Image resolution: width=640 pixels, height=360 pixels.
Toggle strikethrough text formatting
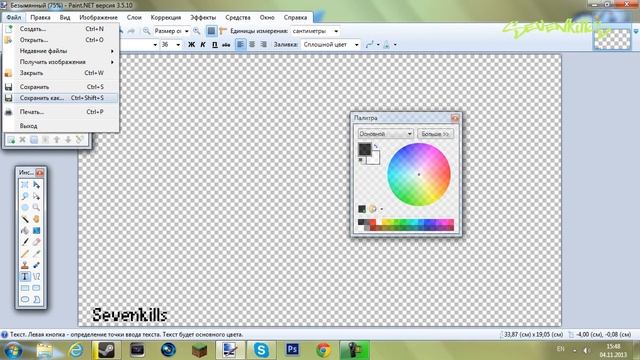pos(226,44)
